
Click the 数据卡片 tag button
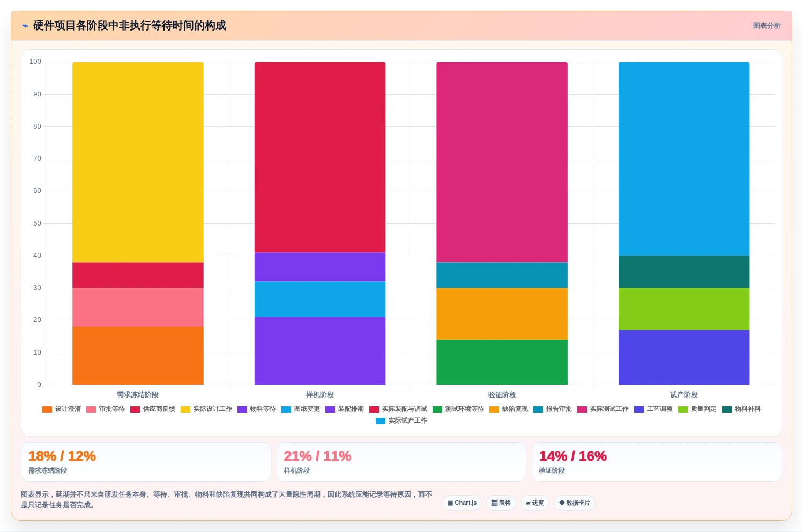(575, 503)
